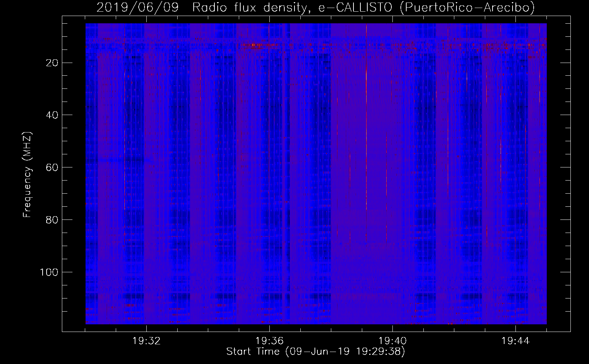Viewport: 589px width, 364px height.
Task: Click the 19:36 time tick label
Action: click(269, 341)
